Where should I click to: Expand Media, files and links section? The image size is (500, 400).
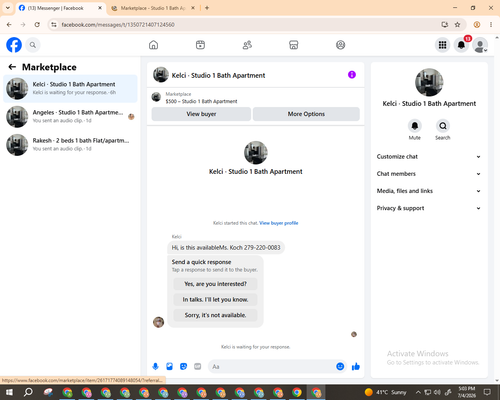click(x=429, y=191)
